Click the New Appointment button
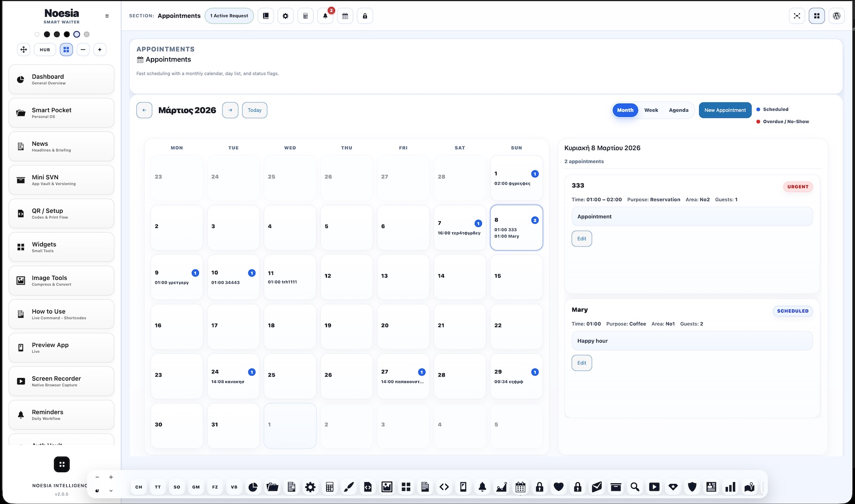 pos(725,110)
